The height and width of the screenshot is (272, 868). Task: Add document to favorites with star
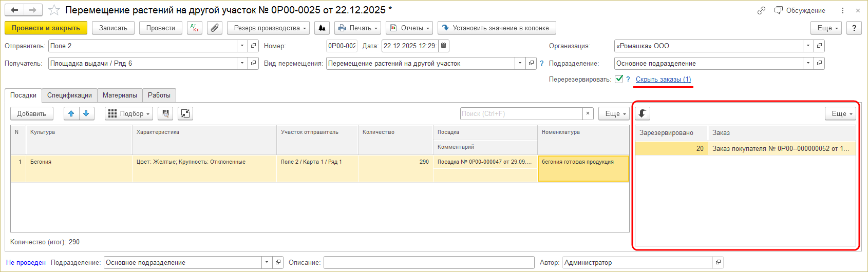pos(54,10)
